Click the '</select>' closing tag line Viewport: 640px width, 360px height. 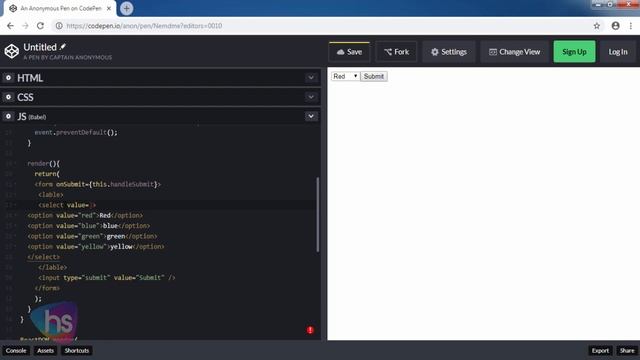tap(44, 257)
